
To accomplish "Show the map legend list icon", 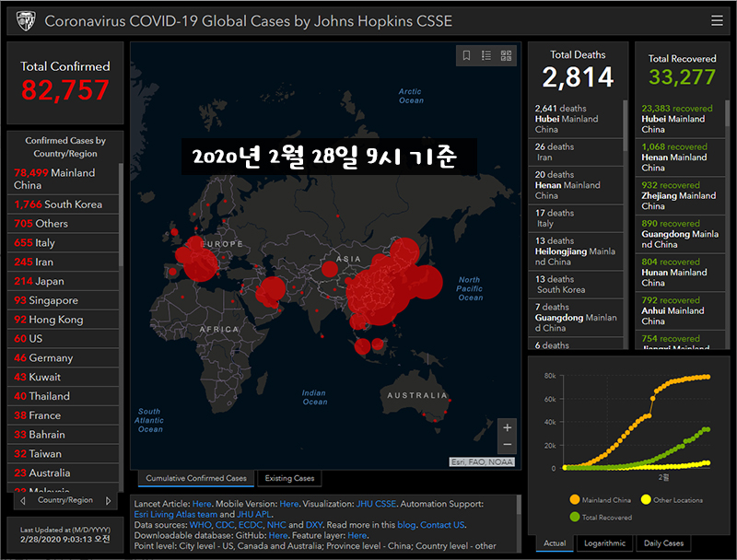I will coord(486,55).
